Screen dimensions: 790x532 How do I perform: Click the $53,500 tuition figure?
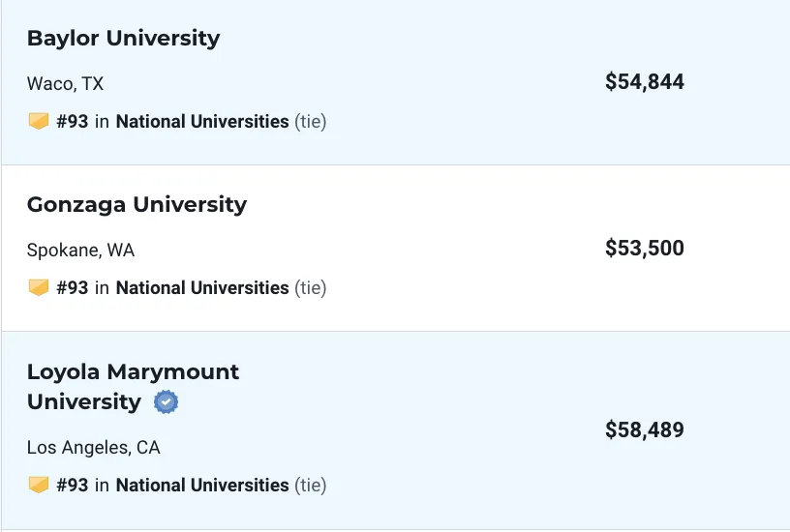[645, 249]
